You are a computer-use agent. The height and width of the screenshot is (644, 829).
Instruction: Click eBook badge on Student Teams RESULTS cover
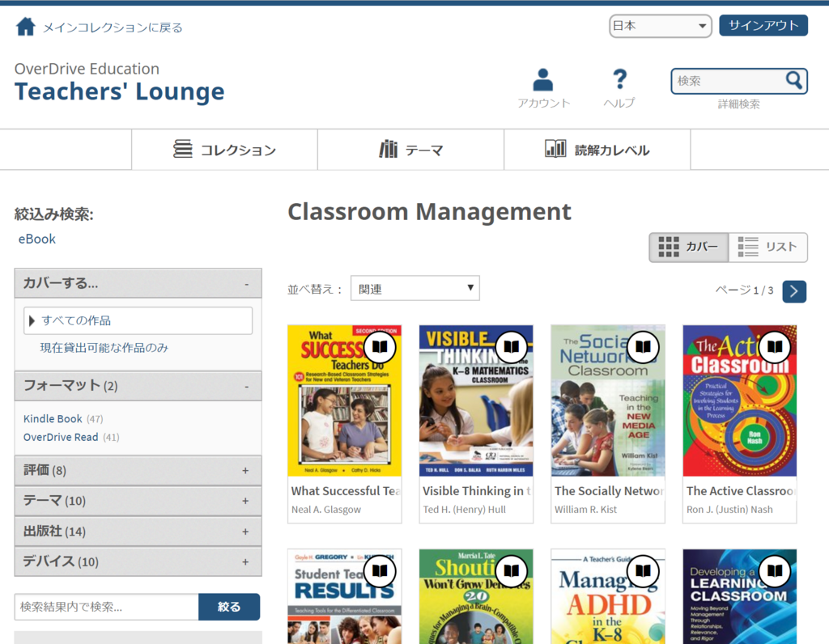pyautogui.click(x=380, y=571)
